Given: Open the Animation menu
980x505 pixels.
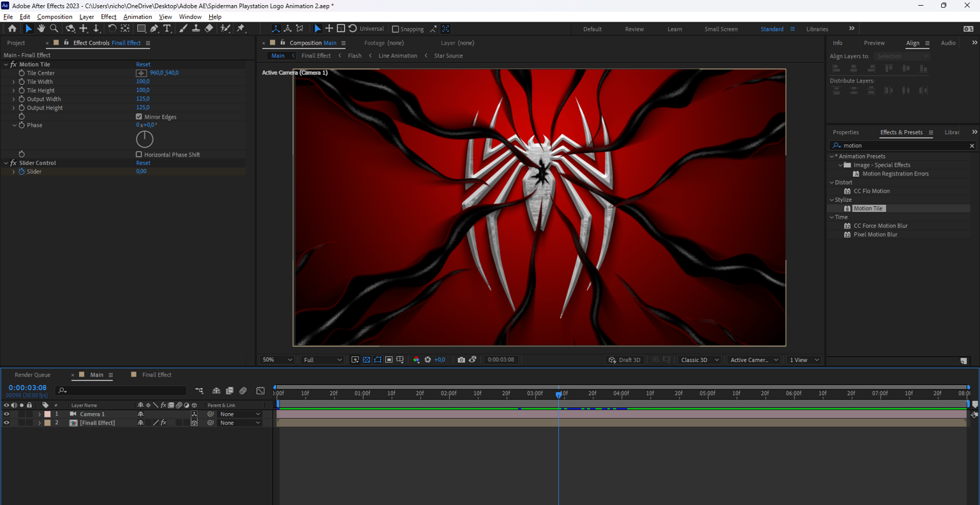Looking at the screenshot, I should tap(137, 17).
